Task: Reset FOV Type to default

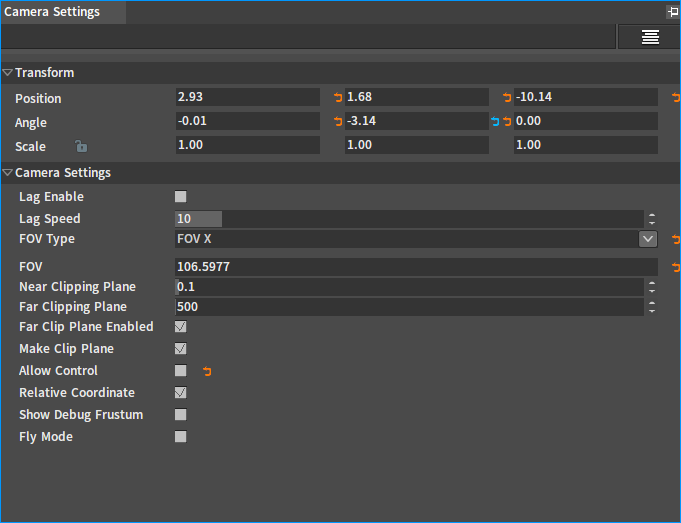Action: click(x=676, y=239)
